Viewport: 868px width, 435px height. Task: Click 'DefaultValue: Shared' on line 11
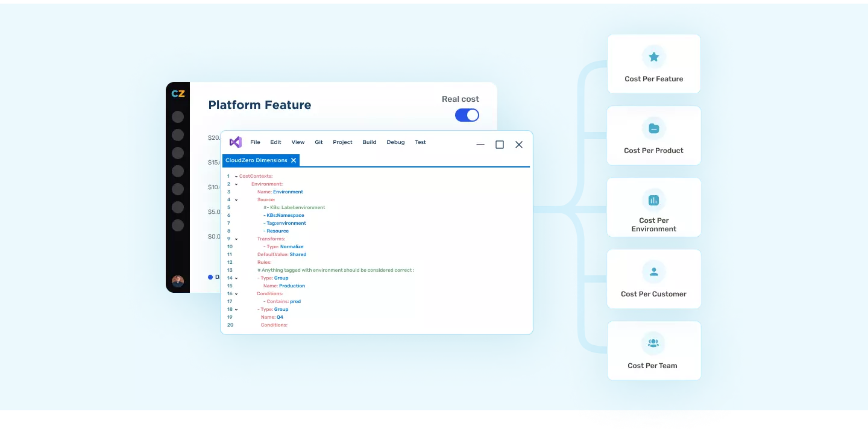click(281, 254)
